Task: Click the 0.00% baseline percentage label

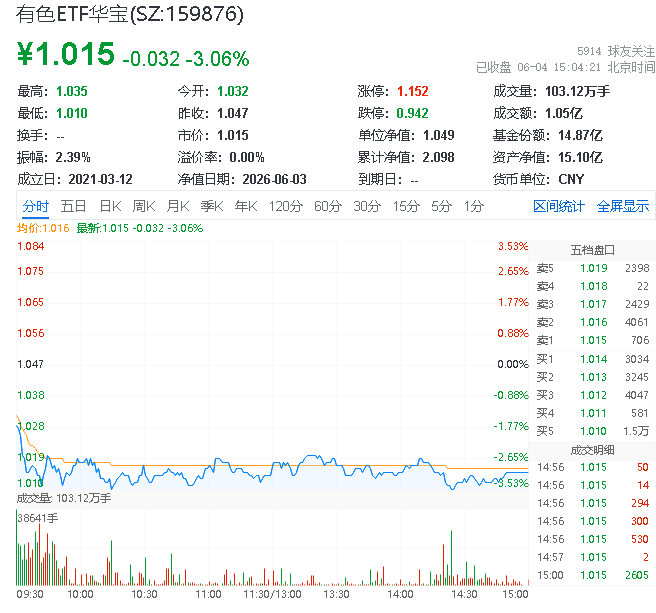Action: point(513,364)
